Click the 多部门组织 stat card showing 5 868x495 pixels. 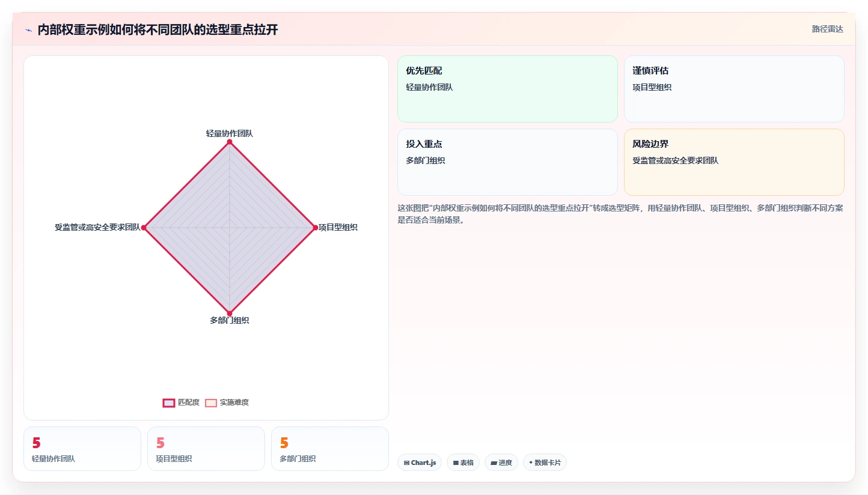click(x=330, y=449)
